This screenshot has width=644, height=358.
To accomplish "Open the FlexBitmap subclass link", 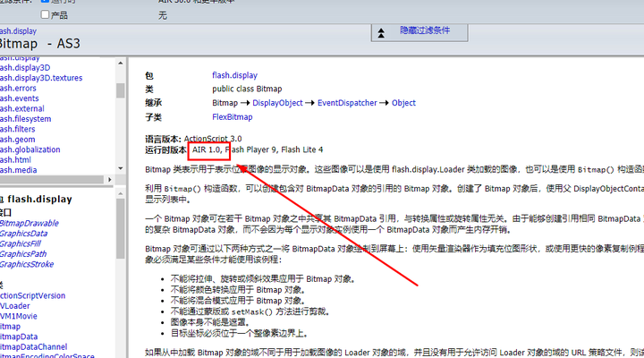I will [232, 117].
